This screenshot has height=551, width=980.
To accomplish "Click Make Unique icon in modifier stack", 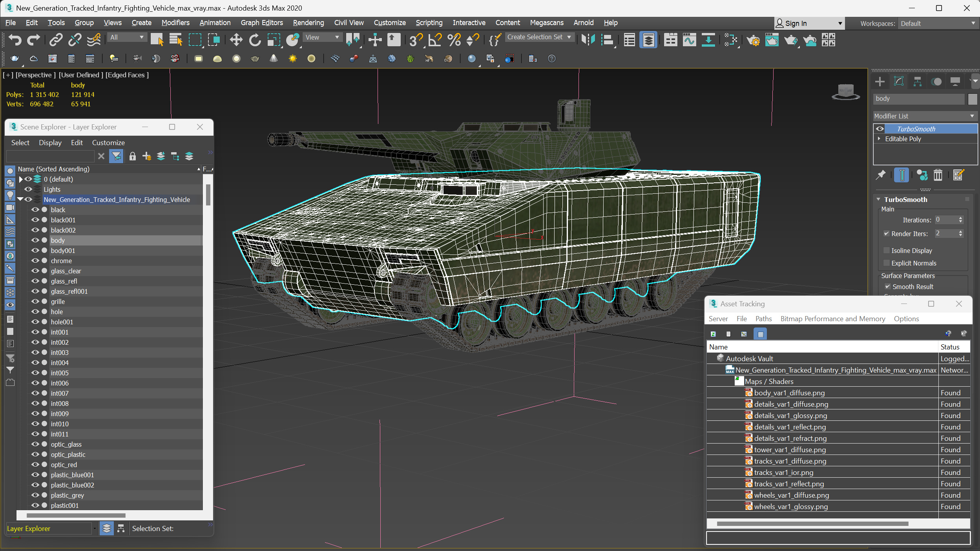I will pos(922,175).
